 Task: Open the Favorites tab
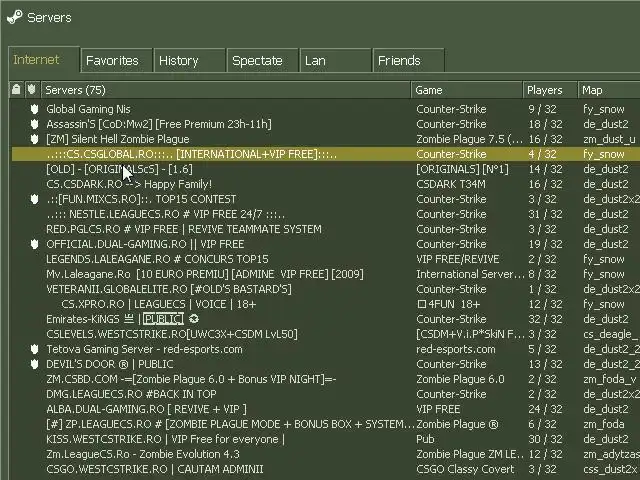(x=116, y=60)
